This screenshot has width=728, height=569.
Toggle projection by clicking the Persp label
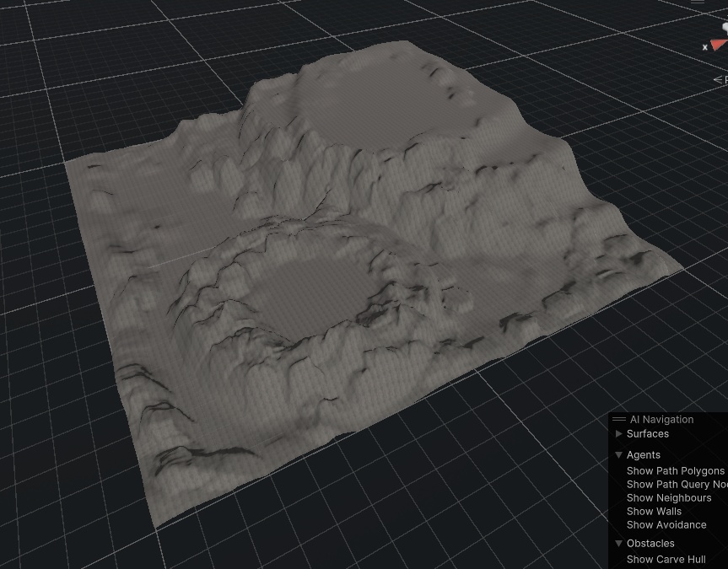point(723,79)
